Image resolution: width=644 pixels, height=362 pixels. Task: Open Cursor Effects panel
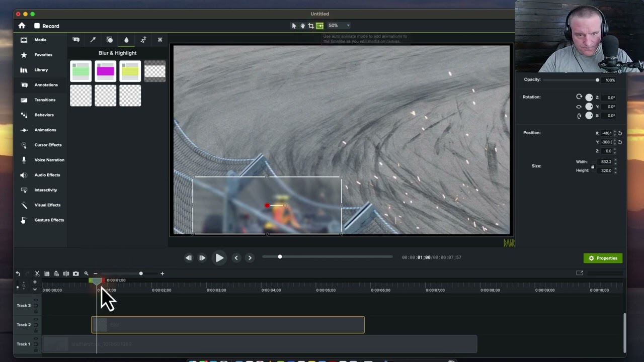(48, 145)
